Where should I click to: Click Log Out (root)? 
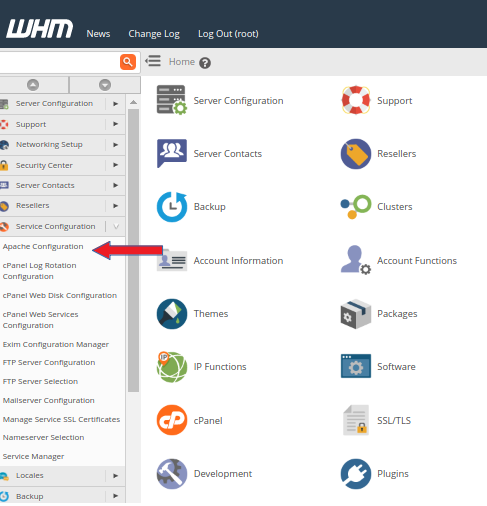pos(228,34)
